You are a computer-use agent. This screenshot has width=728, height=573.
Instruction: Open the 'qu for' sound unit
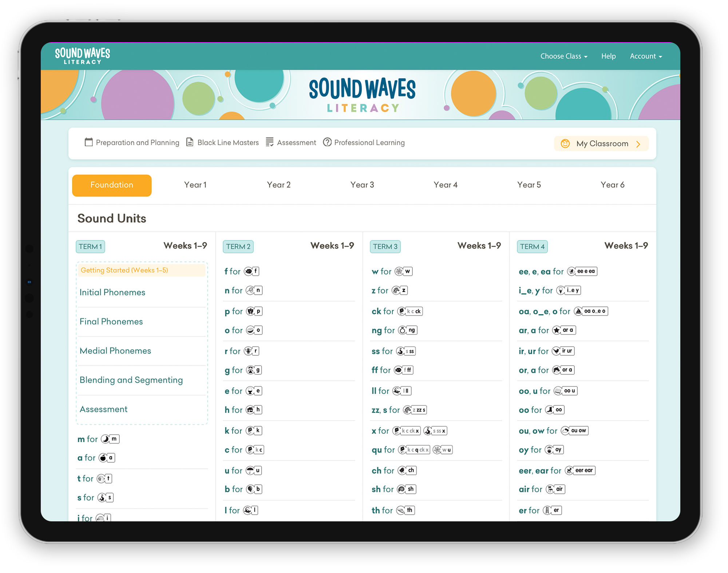pos(412,450)
